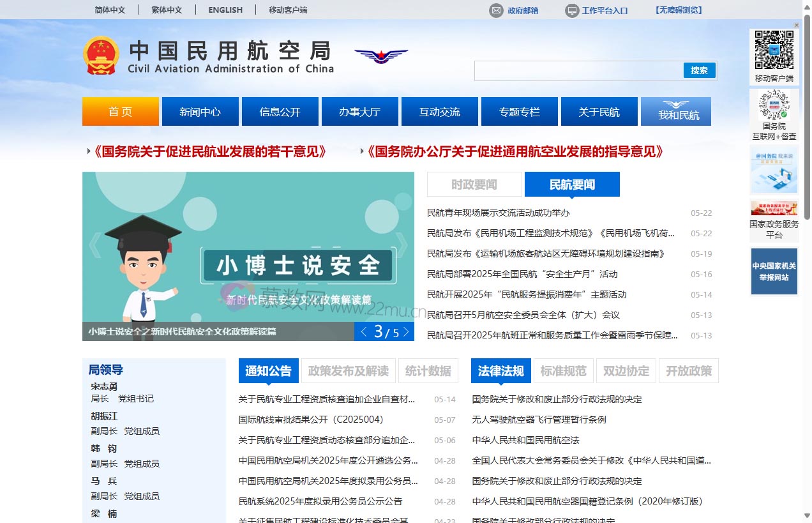Open the 办事大厅 menu item
The height and width of the screenshot is (523, 812).
359,111
